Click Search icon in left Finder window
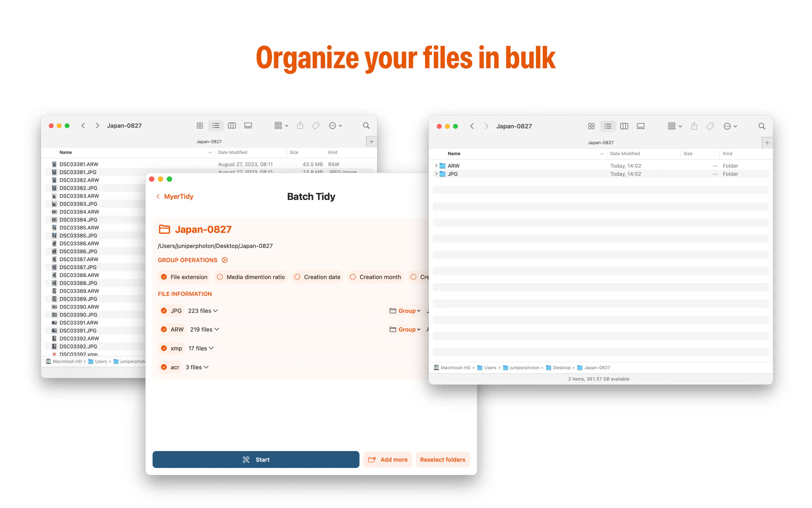812x508 pixels. point(366,126)
